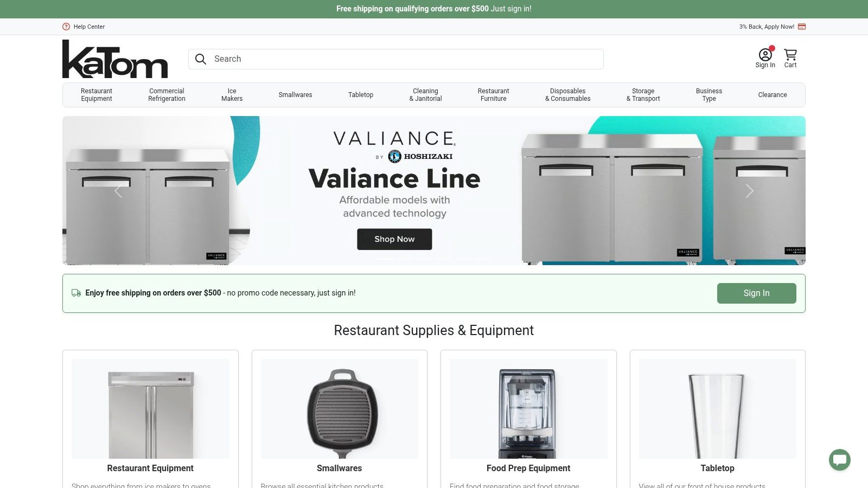Image resolution: width=868 pixels, height=488 pixels.
Task: Expand the Restaurant Equipment menu
Action: tap(97, 95)
